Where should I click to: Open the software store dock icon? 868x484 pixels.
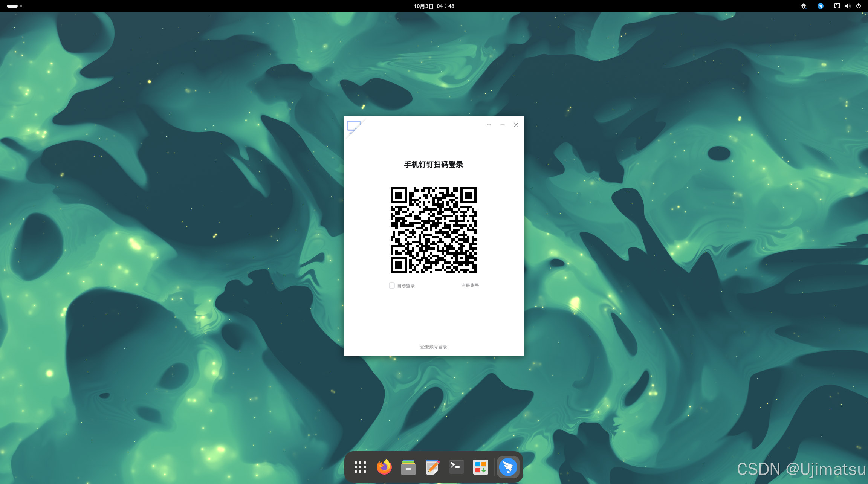pos(480,467)
